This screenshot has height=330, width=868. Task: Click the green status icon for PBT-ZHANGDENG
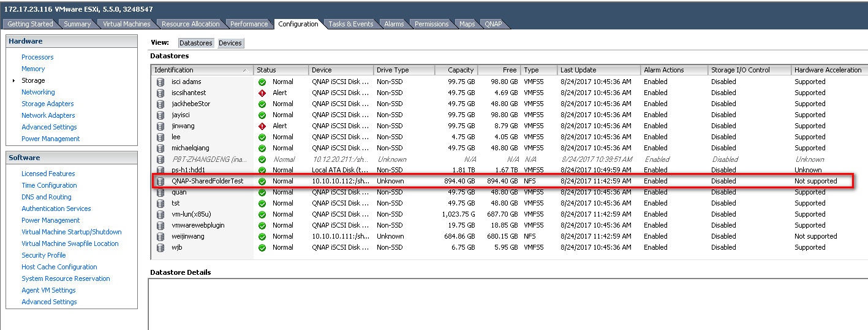(262, 159)
